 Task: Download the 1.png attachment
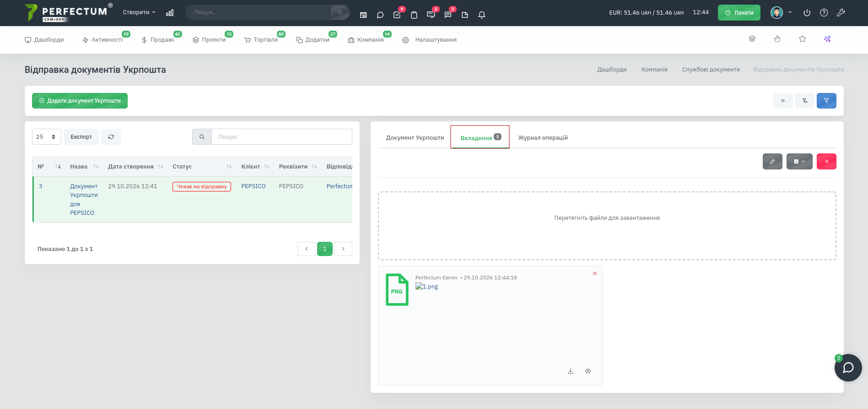[x=571, y=371]
